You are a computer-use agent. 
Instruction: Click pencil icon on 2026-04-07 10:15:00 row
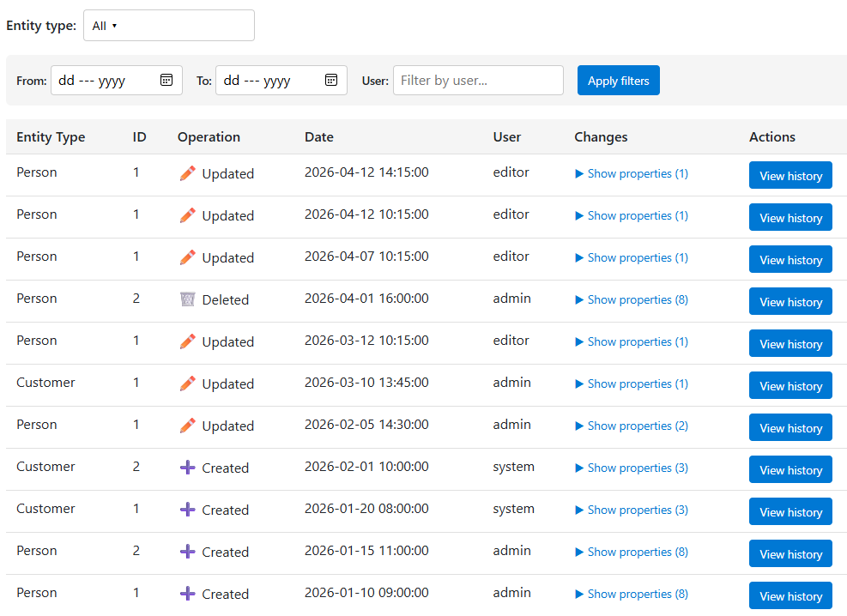[187, 257]
